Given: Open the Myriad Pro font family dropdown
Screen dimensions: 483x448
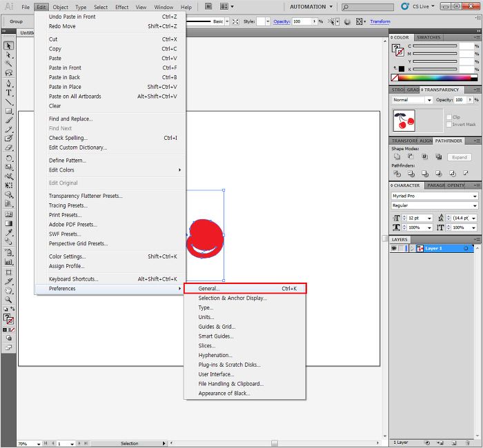Looking at the screenshot, I should [x=475, y=196].
